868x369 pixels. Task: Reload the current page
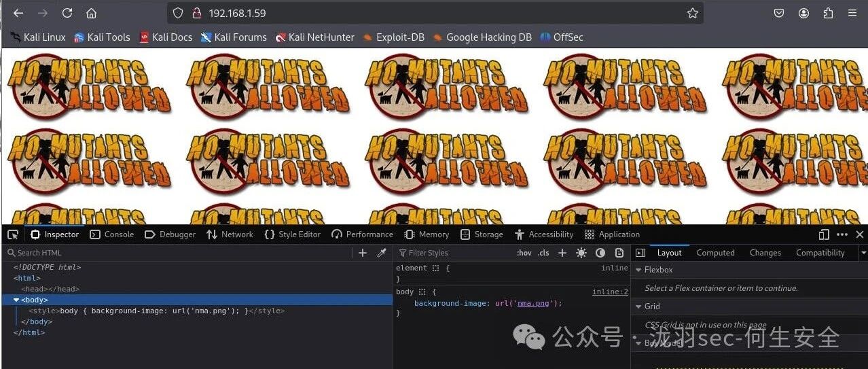pyautogui.click(x=67, y=13)
